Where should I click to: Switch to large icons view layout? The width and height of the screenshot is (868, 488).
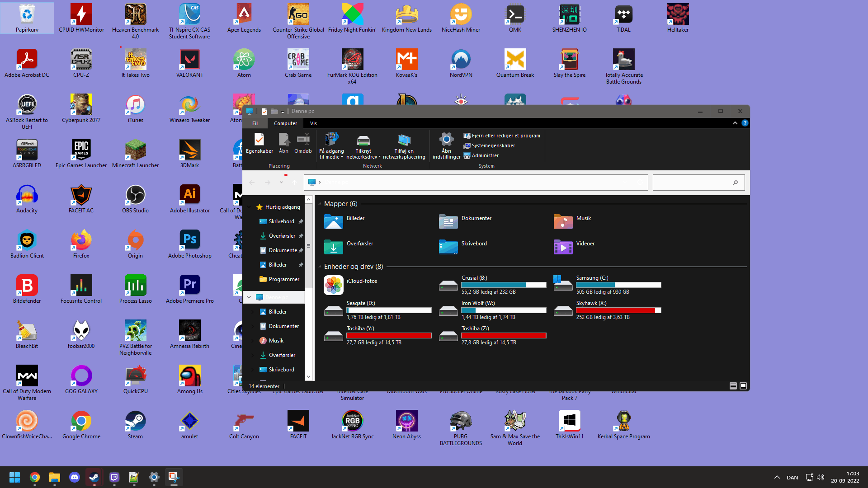pos(743,386)
